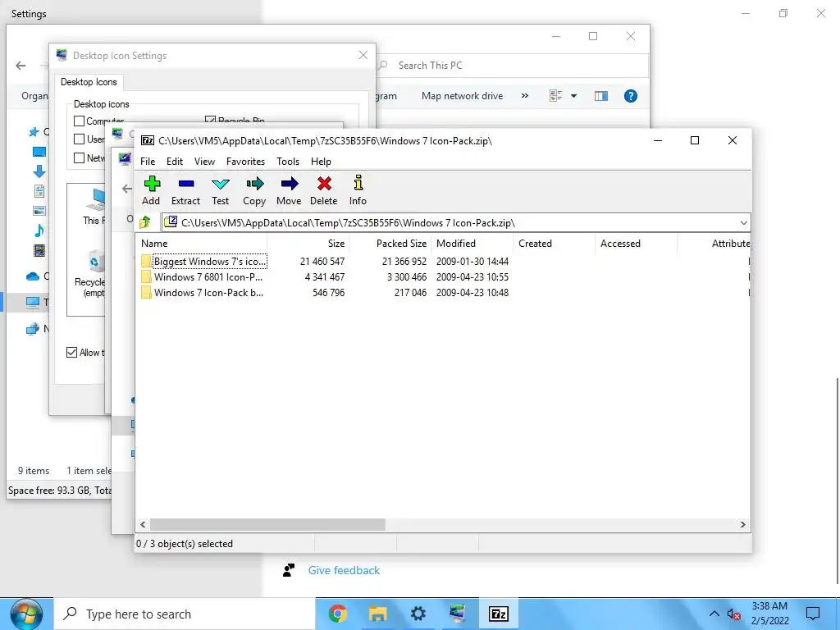Open the Help menu in 7-Zip
The height and width of the screenshot is (630, 840).
pos(321,162)
